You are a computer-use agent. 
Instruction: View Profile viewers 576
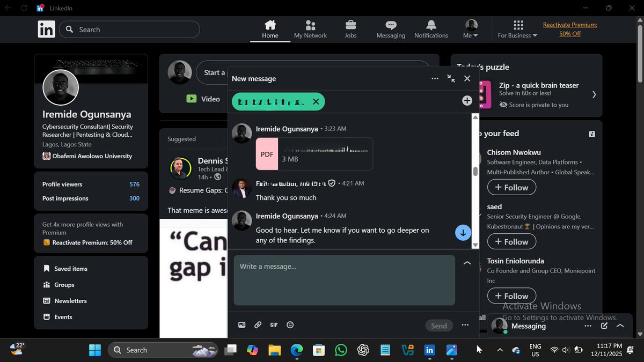click(91, 184)
